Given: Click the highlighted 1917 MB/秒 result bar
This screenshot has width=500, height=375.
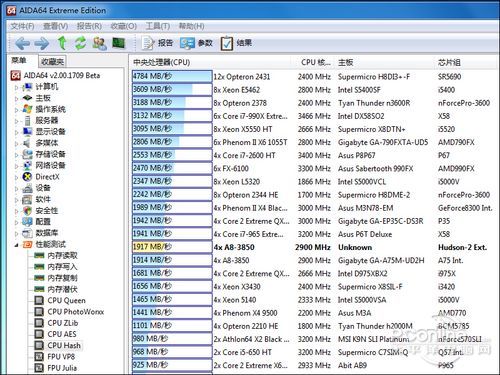Looking at the screenshot, I should tap(172, 247).
